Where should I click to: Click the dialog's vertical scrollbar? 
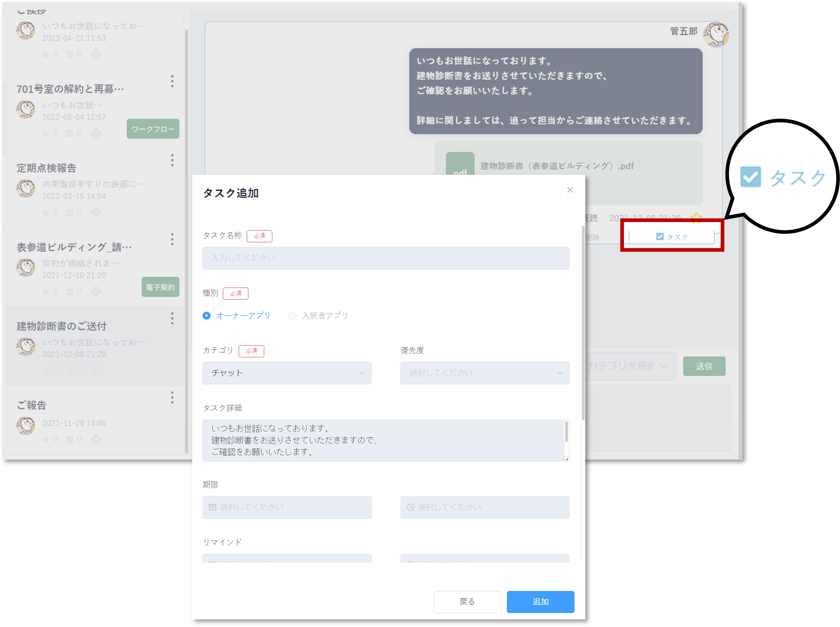point(583,323)
